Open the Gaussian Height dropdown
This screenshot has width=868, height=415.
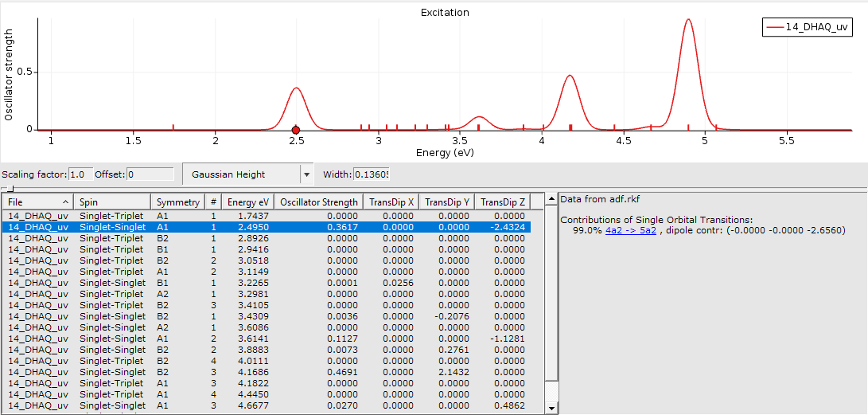pyautogui.click(x=248, y=174)
